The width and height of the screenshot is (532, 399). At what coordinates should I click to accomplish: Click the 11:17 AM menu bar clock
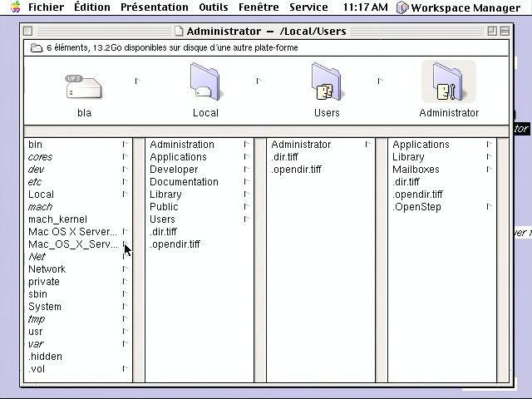coord(365,7)
